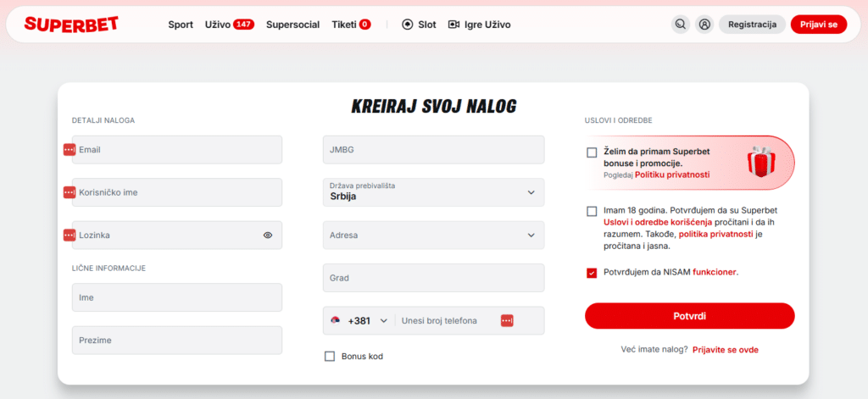868x399 pixels.
Task: Click the Igre Uživo camera icon
Action: [x=454, y=25]
